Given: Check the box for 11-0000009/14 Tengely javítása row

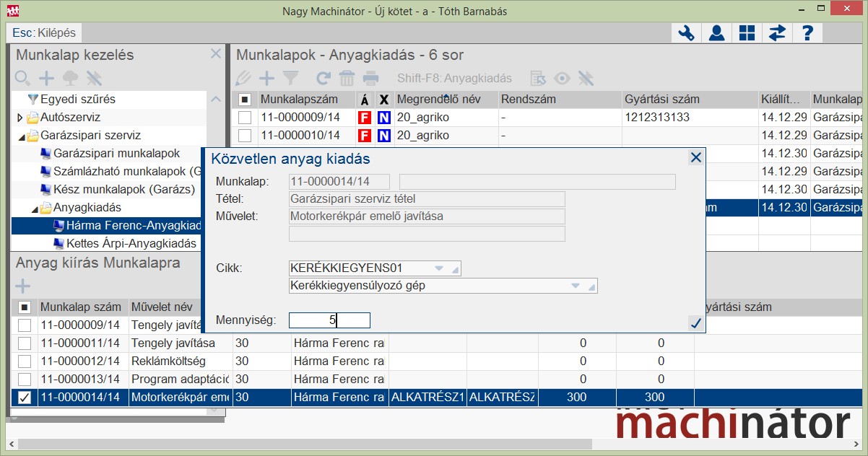Looking at the screenshot, I should click(25, 325).
